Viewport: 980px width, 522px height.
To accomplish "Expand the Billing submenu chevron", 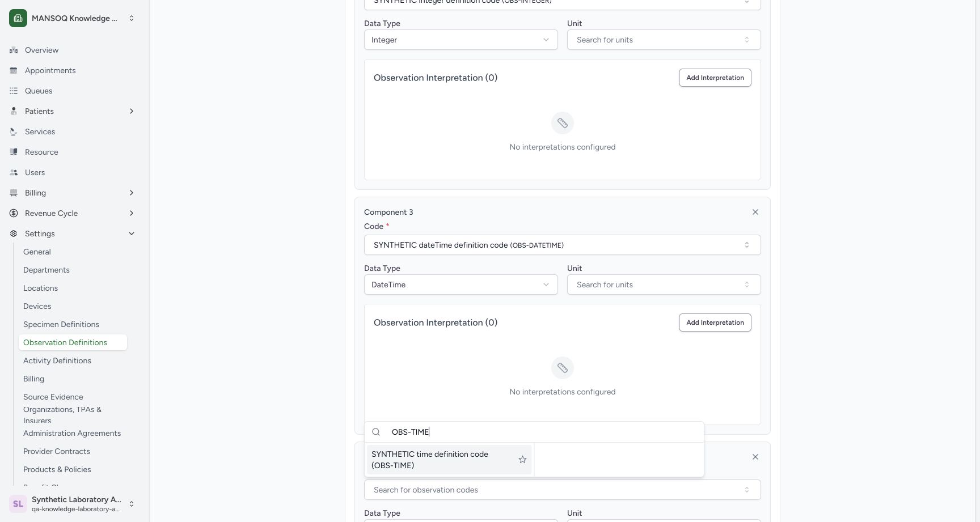I will (132, 193).
